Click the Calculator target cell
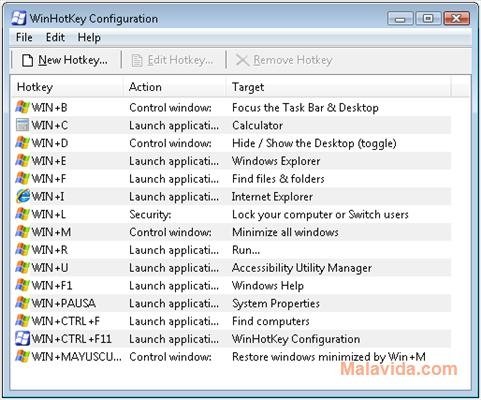The image size is (481, 400). pos(257,125)
